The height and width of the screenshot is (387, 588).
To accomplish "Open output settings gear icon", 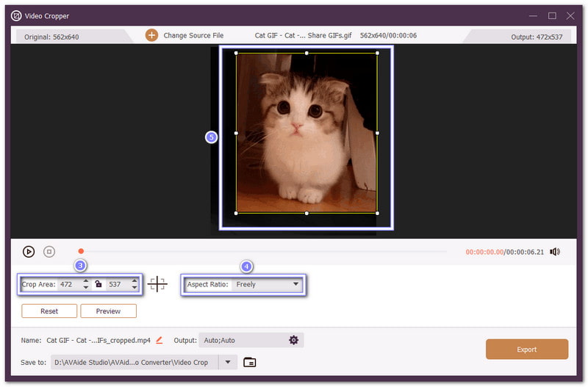I will (293, 340).
